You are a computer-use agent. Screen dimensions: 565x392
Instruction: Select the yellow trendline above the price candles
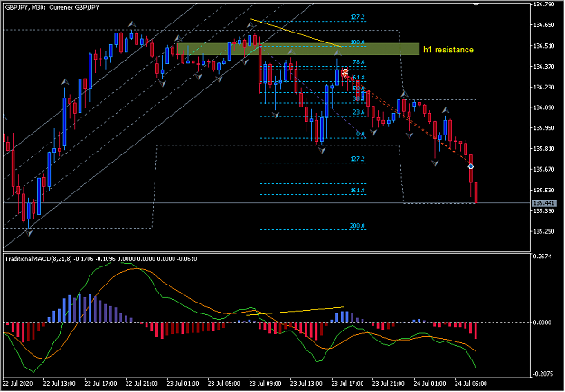[x=296, y=33]
